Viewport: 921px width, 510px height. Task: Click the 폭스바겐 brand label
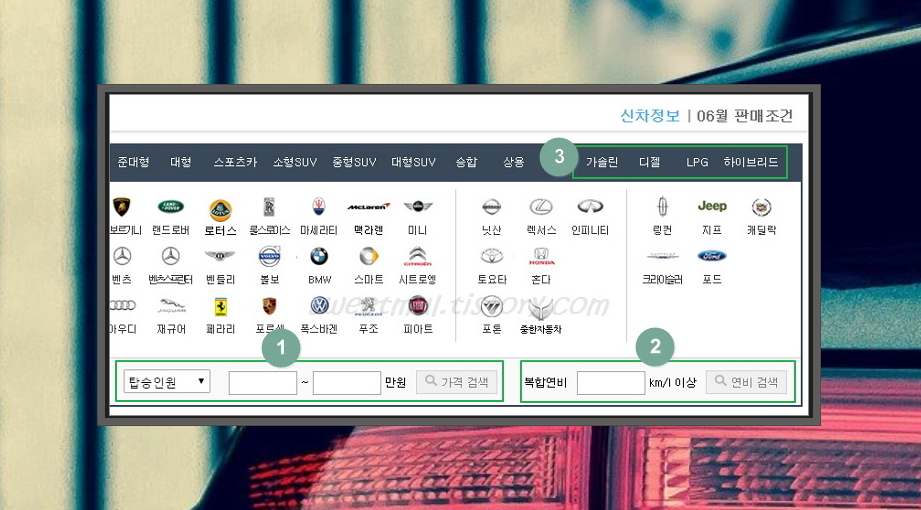tap(319, 329)
